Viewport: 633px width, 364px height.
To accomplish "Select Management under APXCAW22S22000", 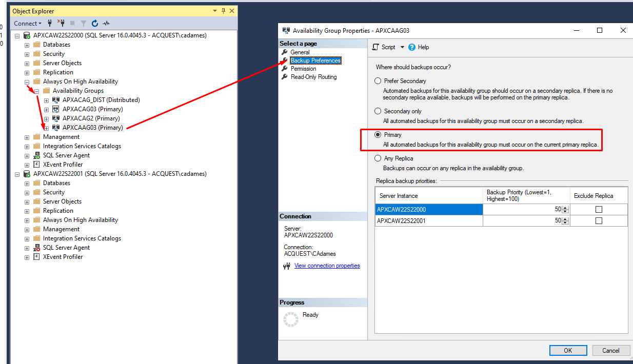I will click(x=61, y=137).
